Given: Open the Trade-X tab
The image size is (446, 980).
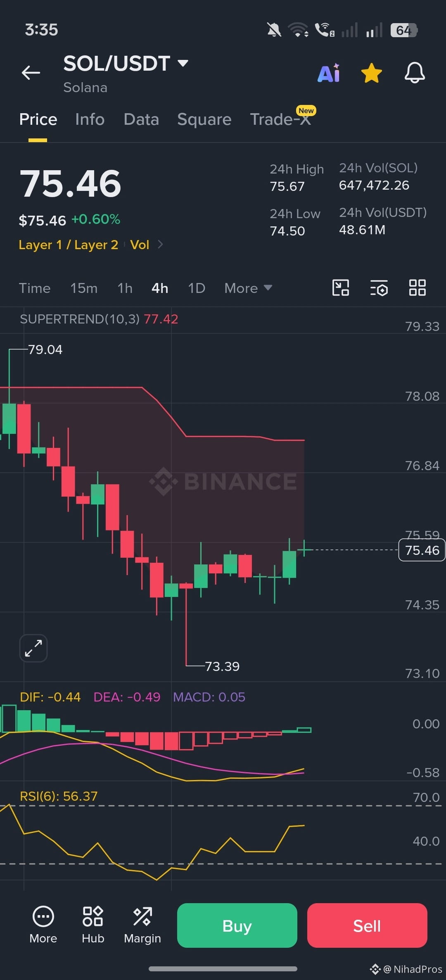Looking at the screenshot, I should pyautogui.click(x=280, y=119).
